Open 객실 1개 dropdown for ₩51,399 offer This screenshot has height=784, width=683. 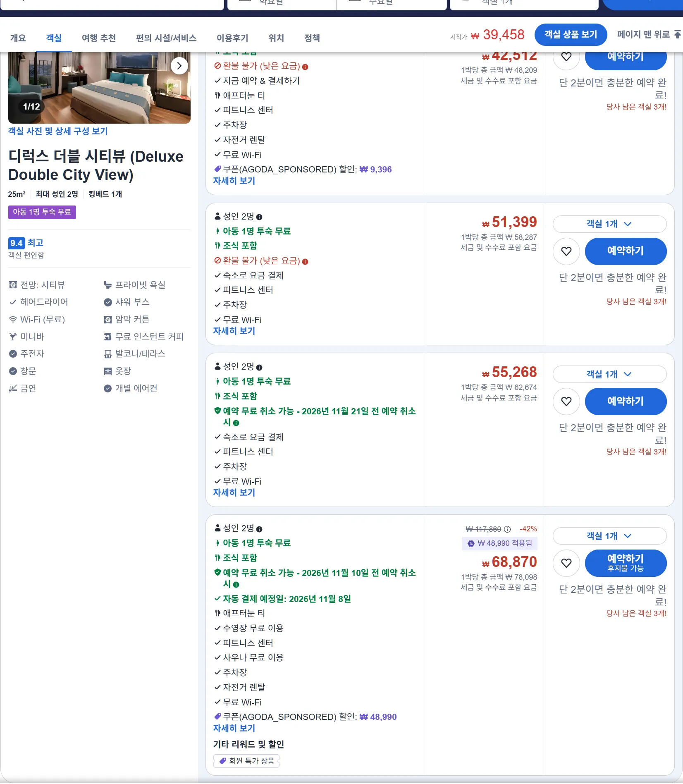tap(609, 224)
